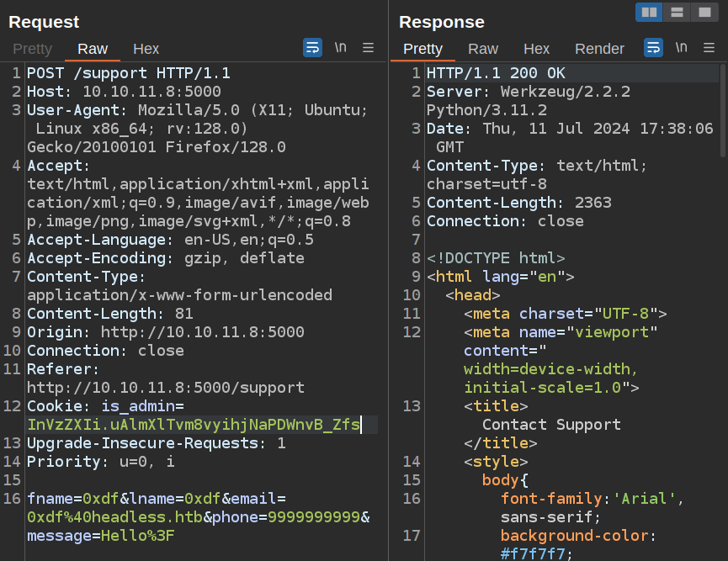The width and height of the screenshot is (728, 561).
Task: Switch Response view to Raw tab
Action: coord(483,49)
